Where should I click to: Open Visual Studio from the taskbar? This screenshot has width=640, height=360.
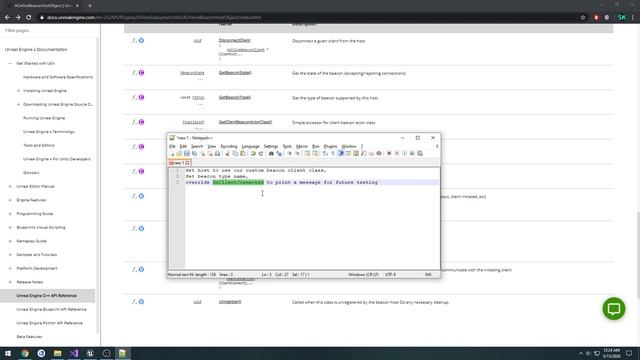74,353
